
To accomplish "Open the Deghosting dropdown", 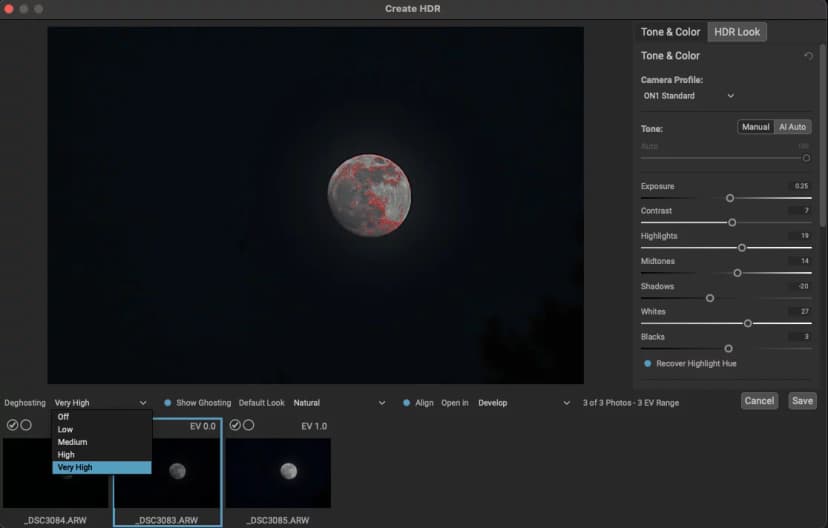I will (100, 403).
